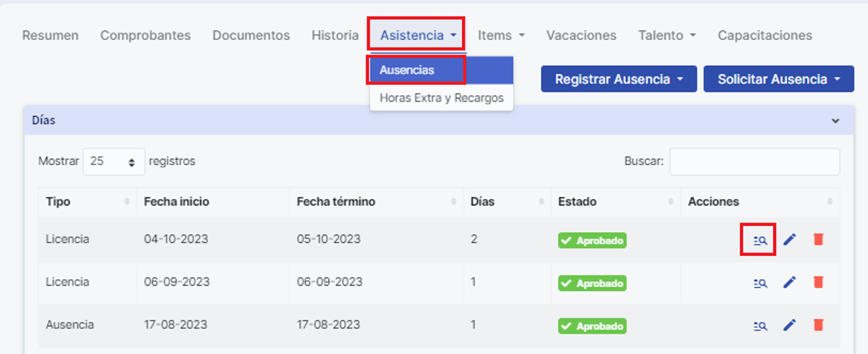Change the Mostrar registros count selector
This screenshot has width=868, height=354.
pyautogui.click(x=113, y=161)
